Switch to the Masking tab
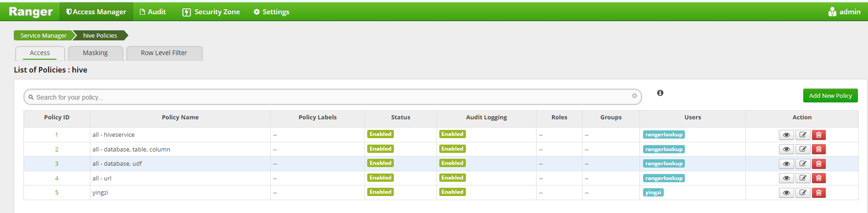Image resolution: width=868 pixels, height=213 pixels. [x=95, y=53]
